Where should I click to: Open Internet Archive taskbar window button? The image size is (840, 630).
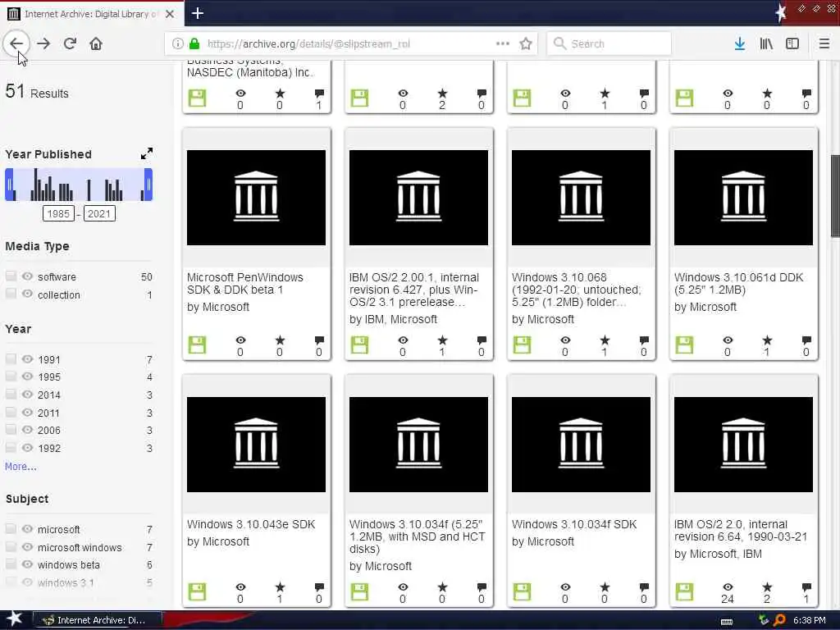click(x=98, y=620)
